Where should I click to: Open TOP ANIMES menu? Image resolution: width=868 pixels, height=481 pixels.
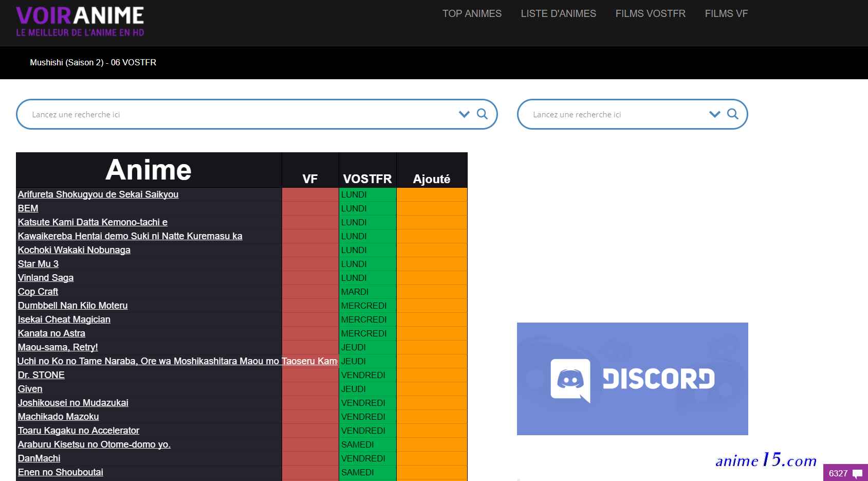pyautogui.click(x=472, y=14)
